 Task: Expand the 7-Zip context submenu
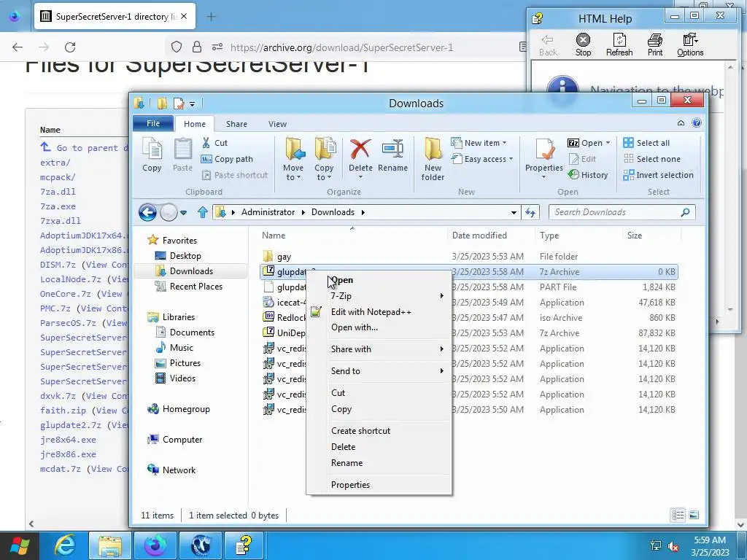point(379,296)
